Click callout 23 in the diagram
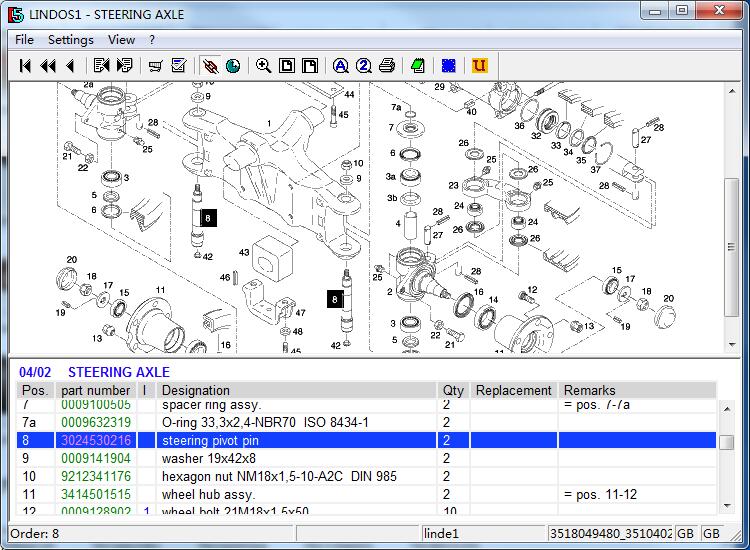Screen dimensions: 750x550 tap(453, 185)
